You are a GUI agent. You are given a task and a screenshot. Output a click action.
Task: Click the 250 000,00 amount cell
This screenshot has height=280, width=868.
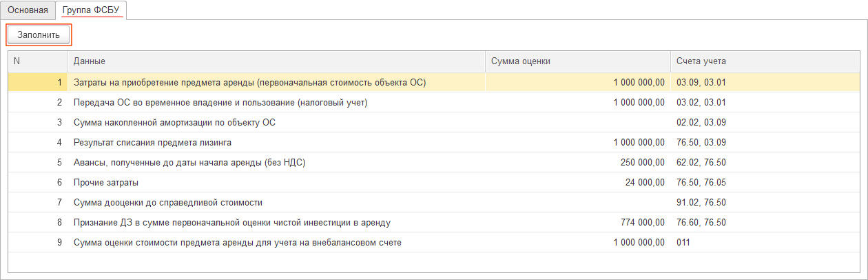[642, 163]
